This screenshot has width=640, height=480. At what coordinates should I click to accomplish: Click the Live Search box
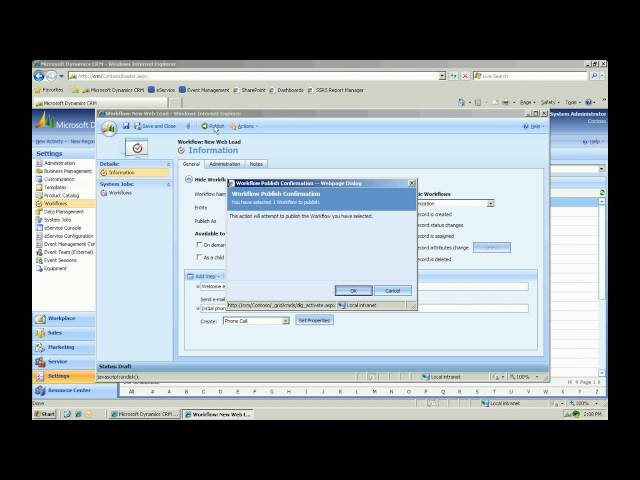[x=531, y=76]
